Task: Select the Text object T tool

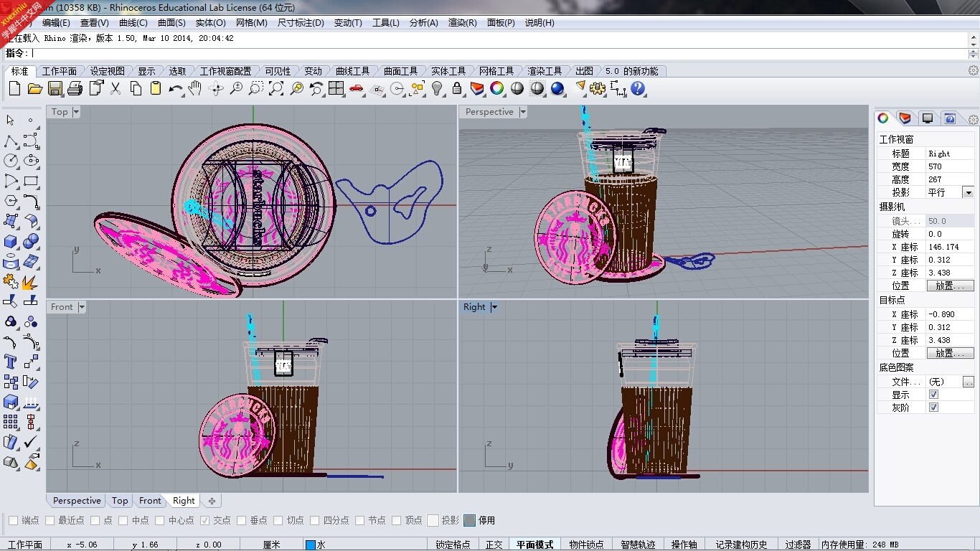Action: tap(10, 362)
